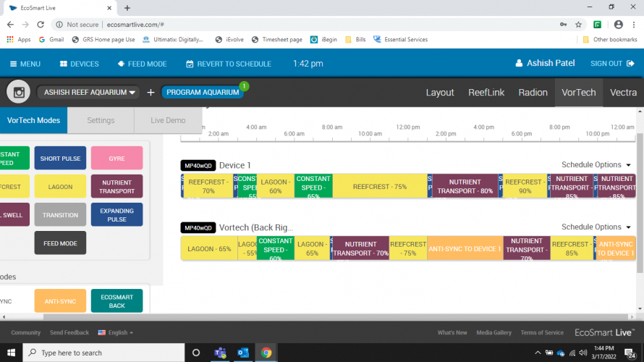Open Schedule Options for Vortech Back Right
Screen dimensions: 644x362
tap(596, 227)
